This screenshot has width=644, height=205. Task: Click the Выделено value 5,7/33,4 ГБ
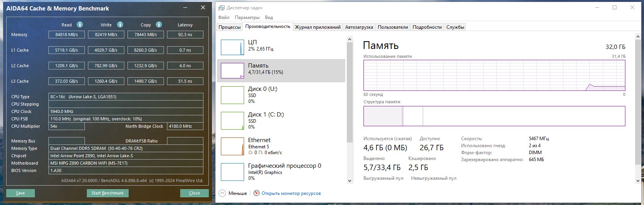pyautogui.click(x=382, y=167)
